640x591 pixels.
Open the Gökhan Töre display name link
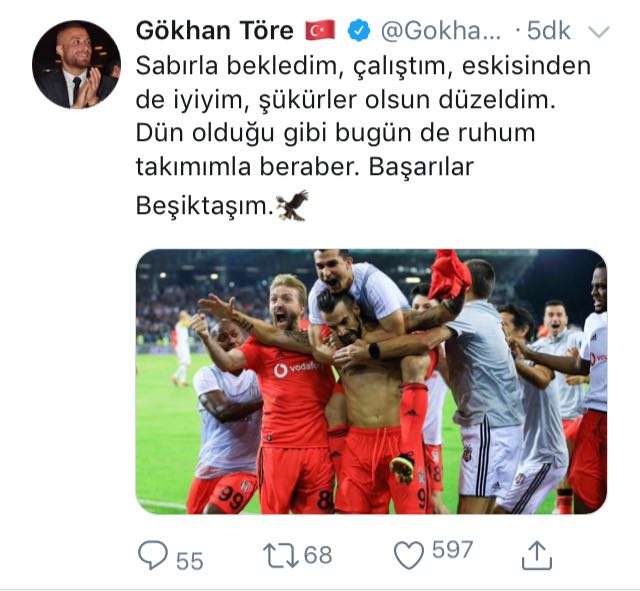216,31
